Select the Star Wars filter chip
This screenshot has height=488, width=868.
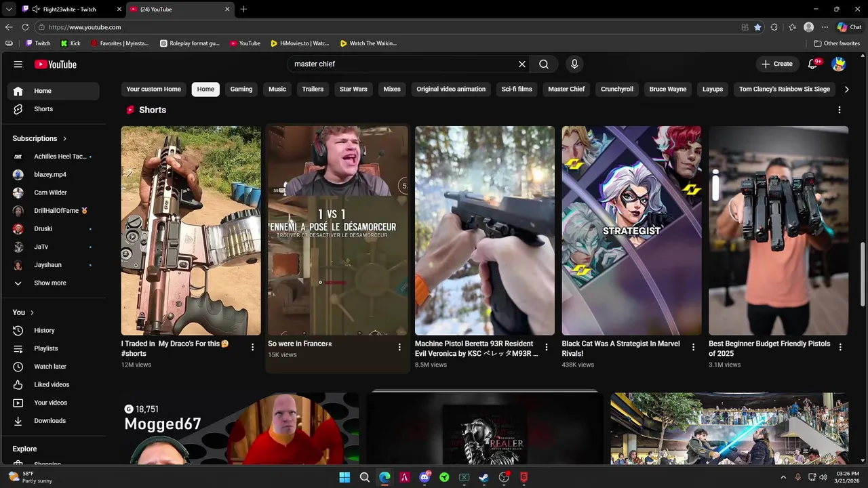click(353, 89)
